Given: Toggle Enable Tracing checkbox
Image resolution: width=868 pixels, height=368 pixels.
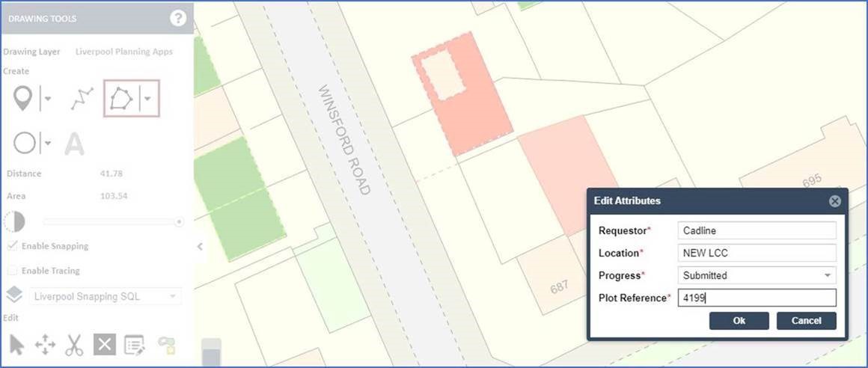Looking at the screenshot, I should coord(12,271).
